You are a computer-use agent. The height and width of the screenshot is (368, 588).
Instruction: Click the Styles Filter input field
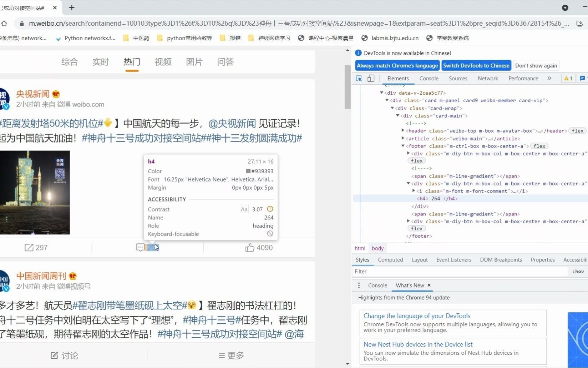click(461, 272)
